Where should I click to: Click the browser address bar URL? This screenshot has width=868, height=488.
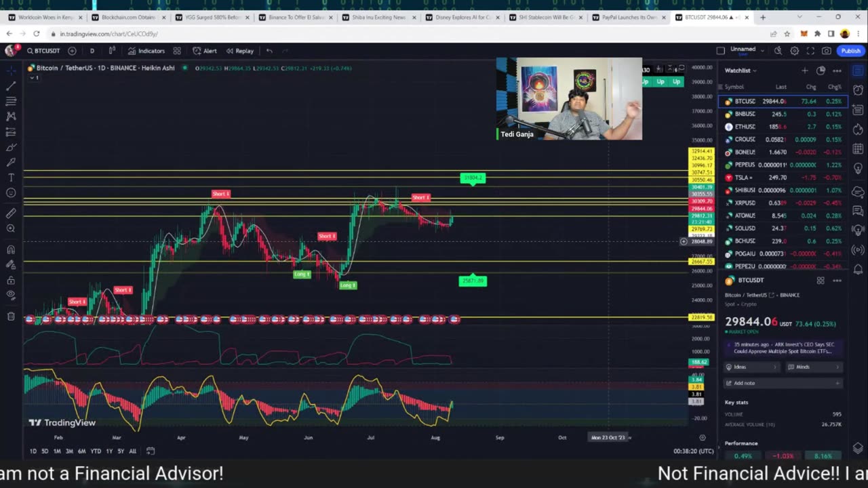(108, 33)
